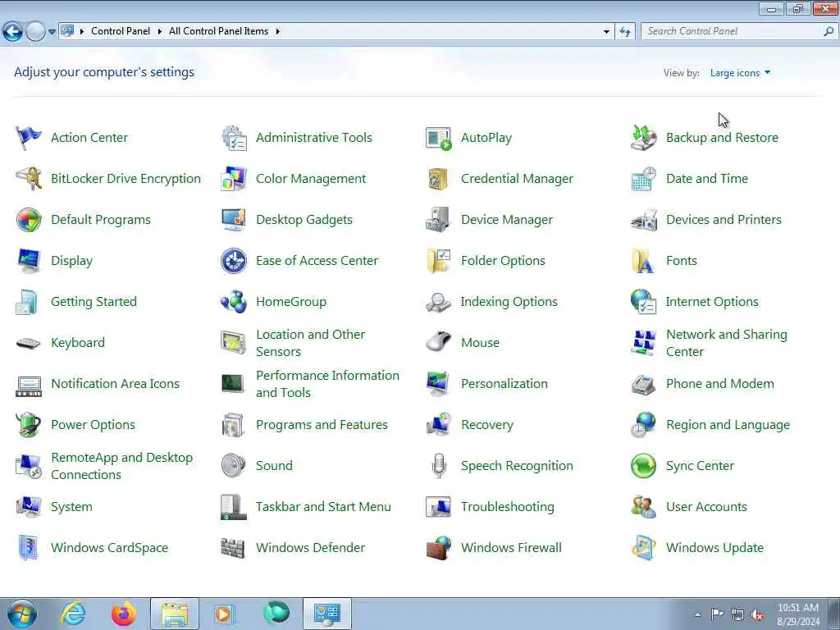Image resolution: width=840 pixels, height=630 pixels.
Task: Open the Device Manager icon
Action: pos(438,220)
